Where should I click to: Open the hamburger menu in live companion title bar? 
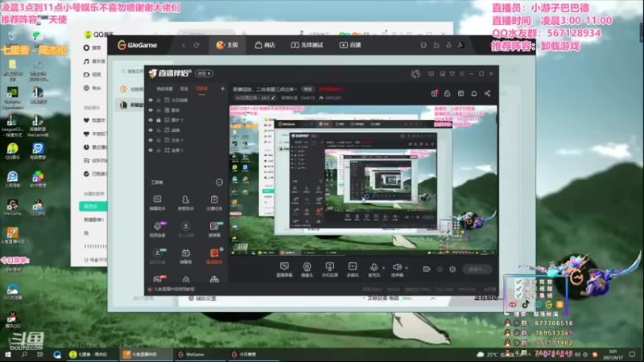(x=462, y=73)
